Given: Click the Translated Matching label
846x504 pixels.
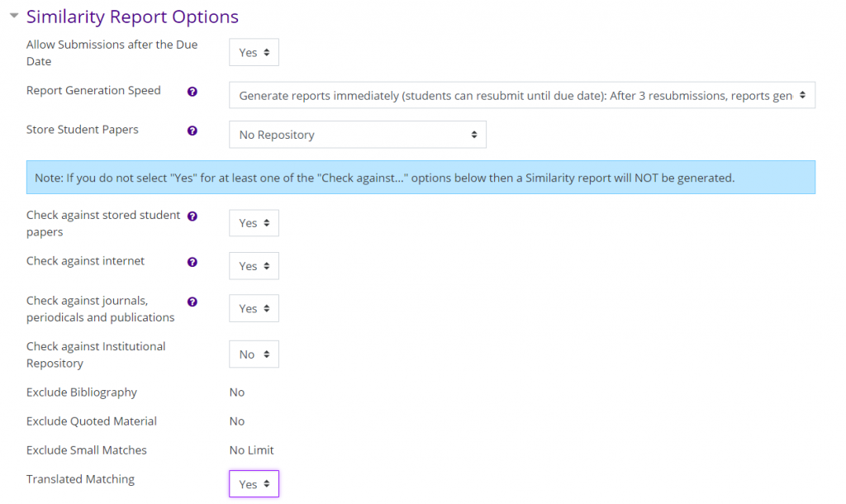Looking at the screenshot, I should coord(80,479).
